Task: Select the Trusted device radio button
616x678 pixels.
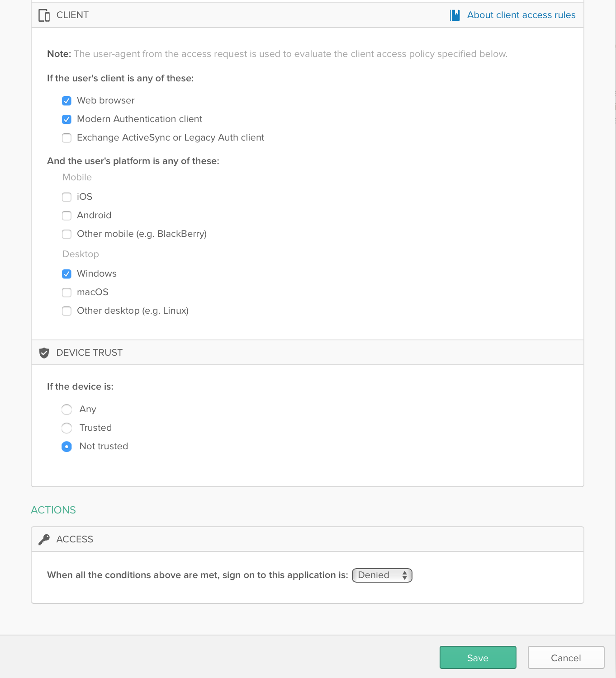Action: click(x=66, y=428)
